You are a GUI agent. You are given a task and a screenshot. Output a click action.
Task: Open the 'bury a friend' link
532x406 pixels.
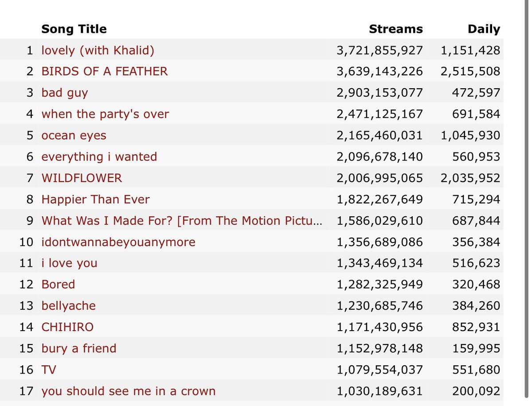point(79,348)
